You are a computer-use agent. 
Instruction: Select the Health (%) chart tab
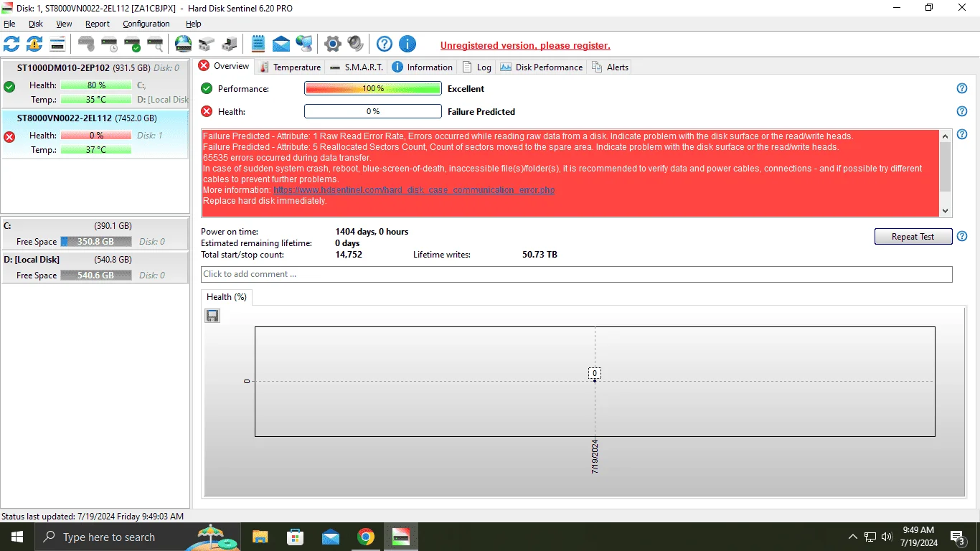227,296
